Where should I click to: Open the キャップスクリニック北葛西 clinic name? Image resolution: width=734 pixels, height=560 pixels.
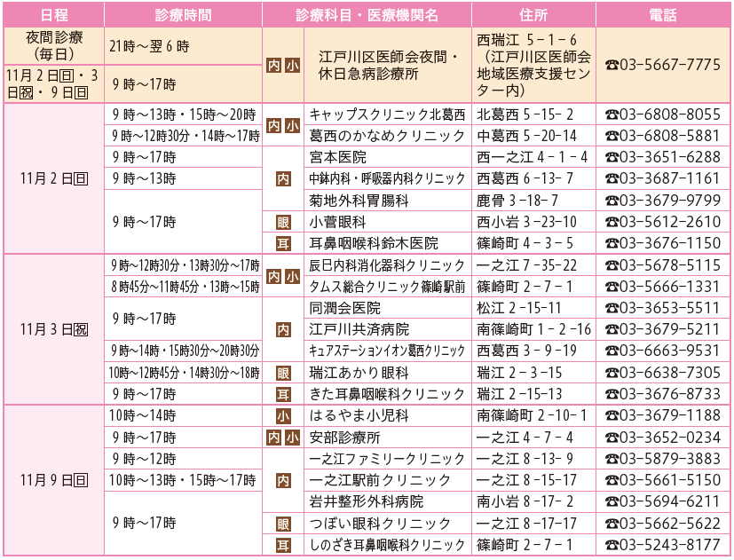(x=386, y=114)
